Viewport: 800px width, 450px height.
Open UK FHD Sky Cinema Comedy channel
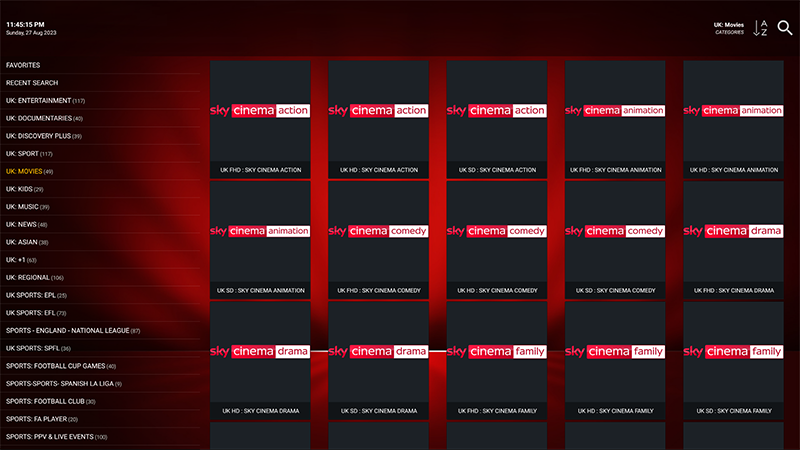pyautogui.click(x=378, y=239)
